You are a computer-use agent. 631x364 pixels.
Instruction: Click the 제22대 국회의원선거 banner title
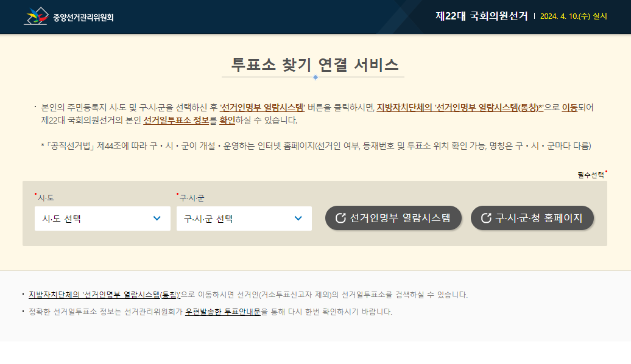point(481,16)
